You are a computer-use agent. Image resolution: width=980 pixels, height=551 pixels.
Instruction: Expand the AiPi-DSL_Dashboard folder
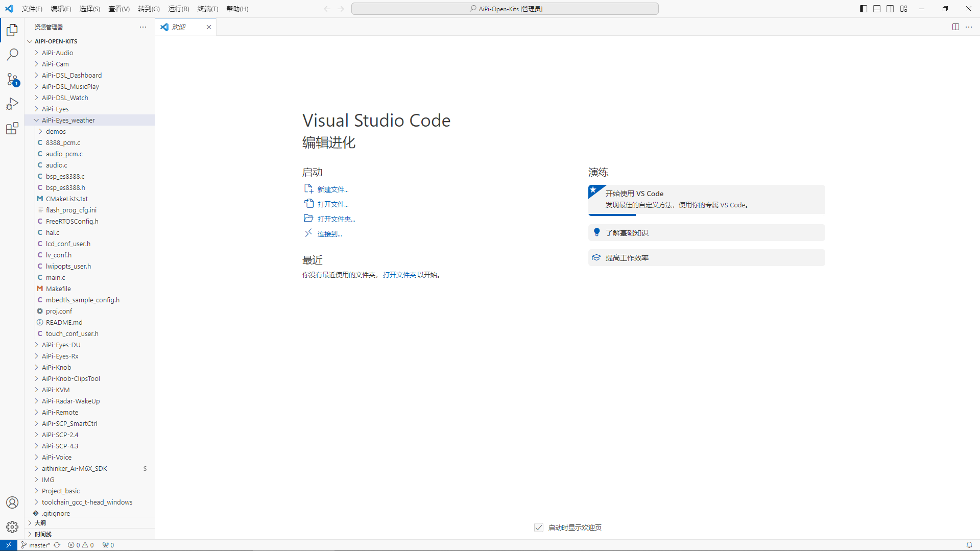pyautogui.click(x=89, y=75)
